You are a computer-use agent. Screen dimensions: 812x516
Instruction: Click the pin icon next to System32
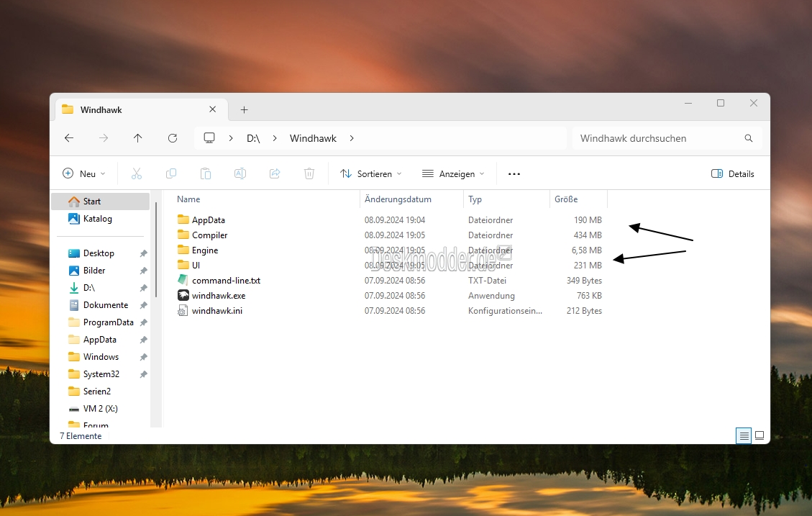[x=143, y=374]
